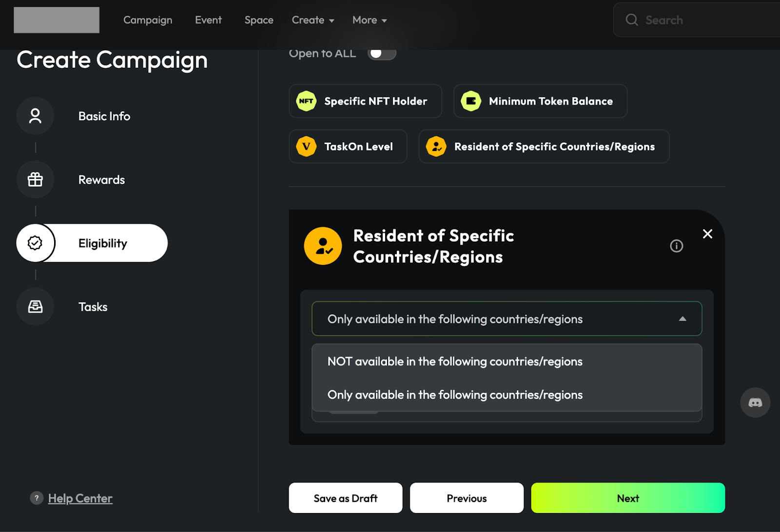The width and height of the screenshot is (780, 532).
Task: Close the Resident of Specific Countries panel
Action: [x=707, y=234]
